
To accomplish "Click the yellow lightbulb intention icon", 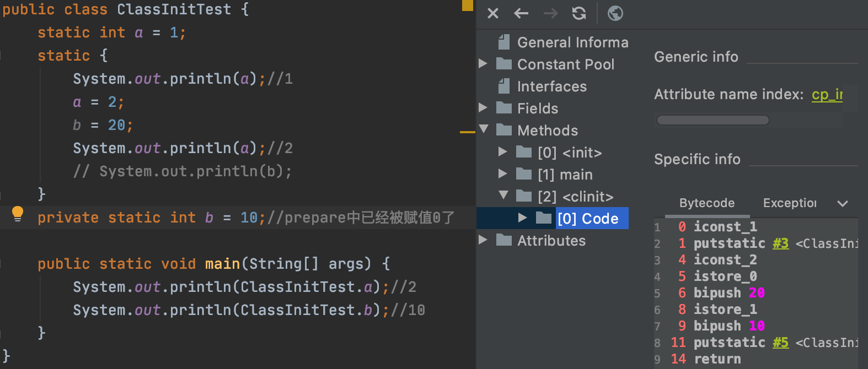I will click(18, 214).
